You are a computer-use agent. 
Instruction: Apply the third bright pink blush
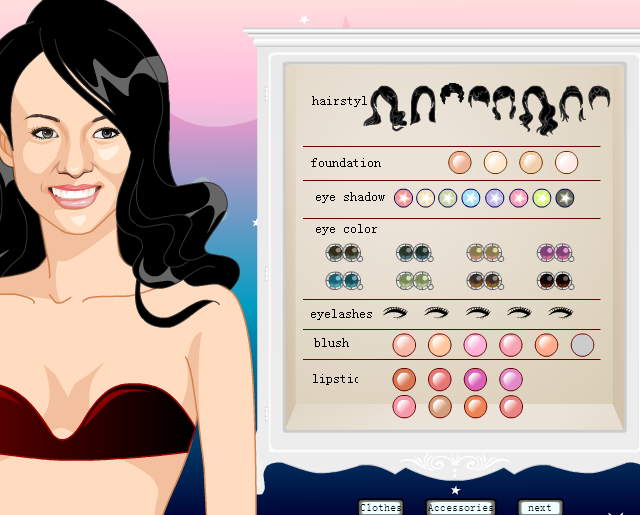click(475, 345)
